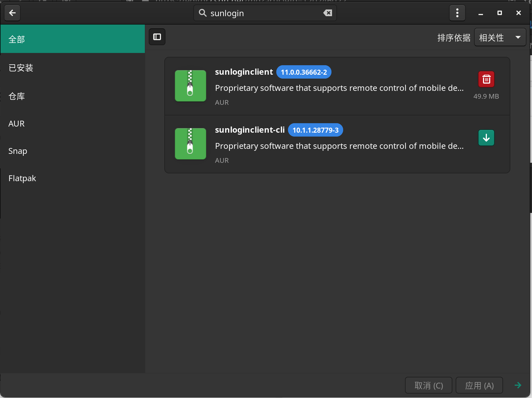Install sunloginclient-cli with download button
This screenshot has width=532, height=398.
(486, 138)
